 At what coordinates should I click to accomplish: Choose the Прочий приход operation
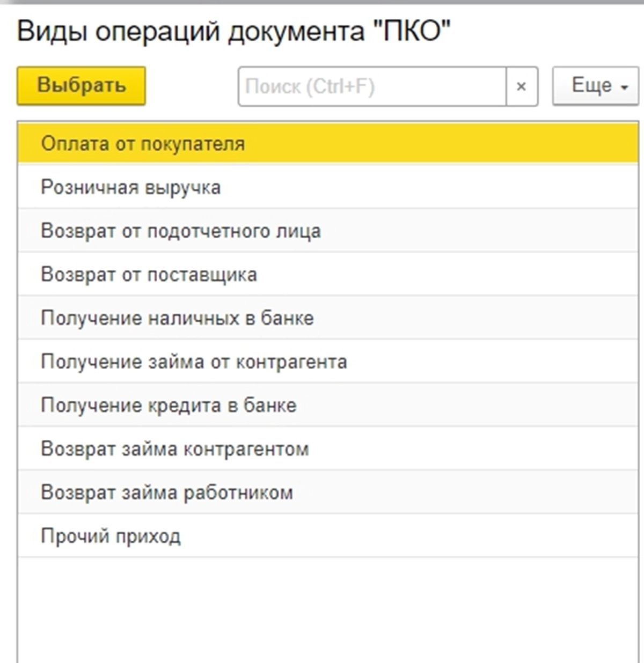111,536
